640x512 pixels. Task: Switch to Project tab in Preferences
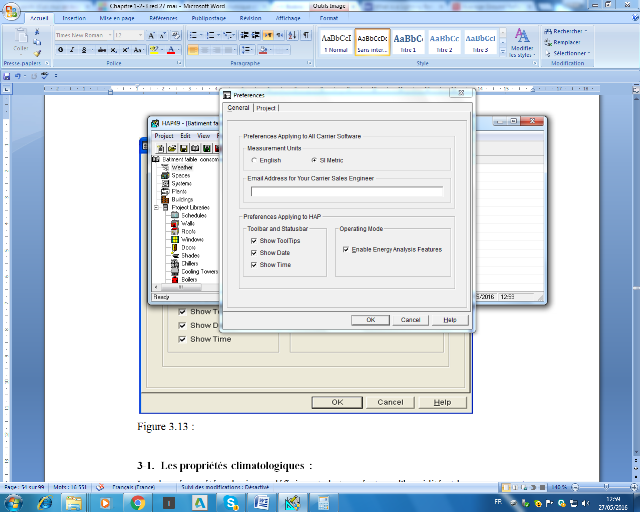click(x=266, y=108)
